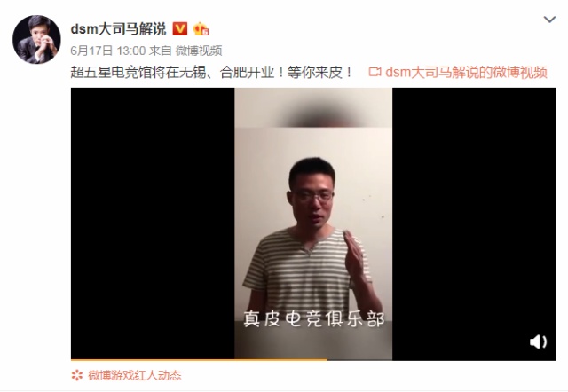This screenshot has height=392, width=568.
Task: Click the orange verified V badge
Action: pos(180,28)
